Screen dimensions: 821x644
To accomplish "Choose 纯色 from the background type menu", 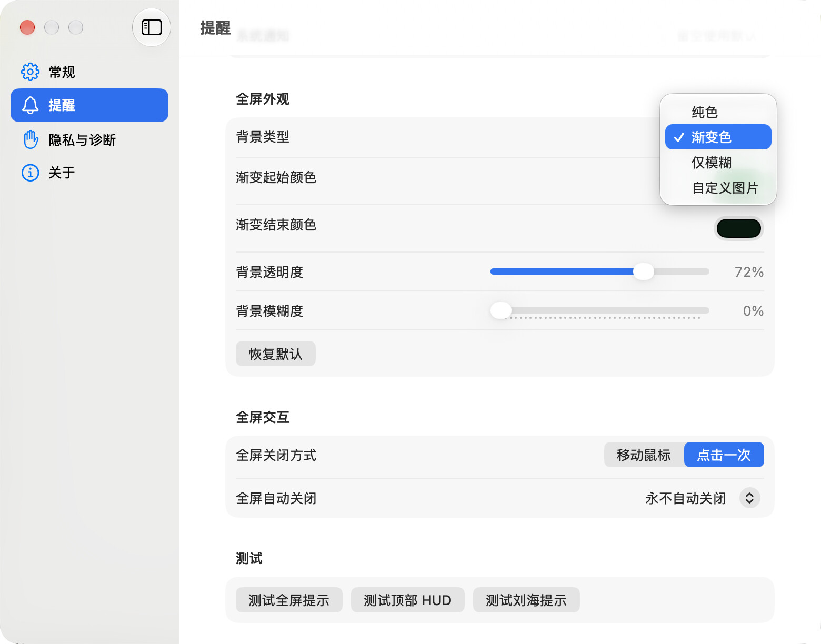I will click(718, 112).
